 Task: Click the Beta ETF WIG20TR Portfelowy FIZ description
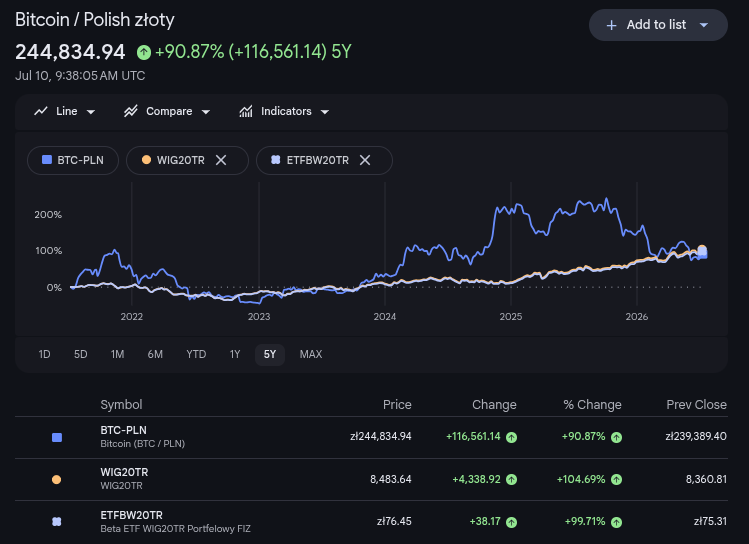pos(175,529)
